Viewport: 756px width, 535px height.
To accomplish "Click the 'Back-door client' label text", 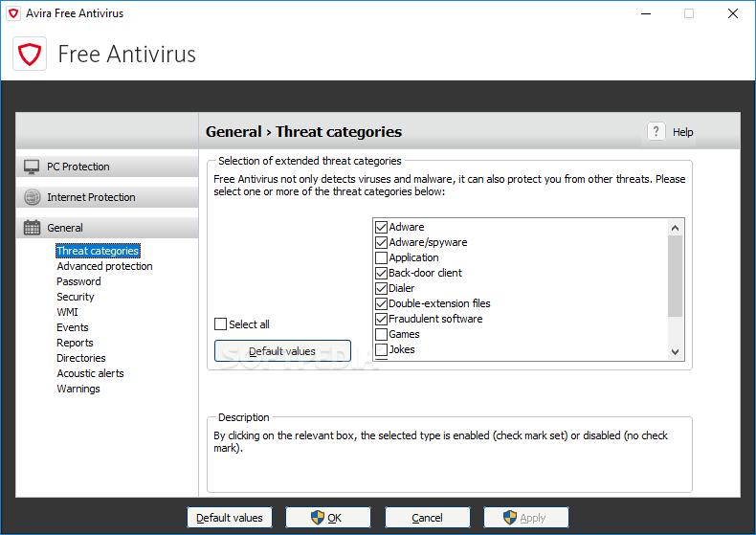I will coord(425,273).
